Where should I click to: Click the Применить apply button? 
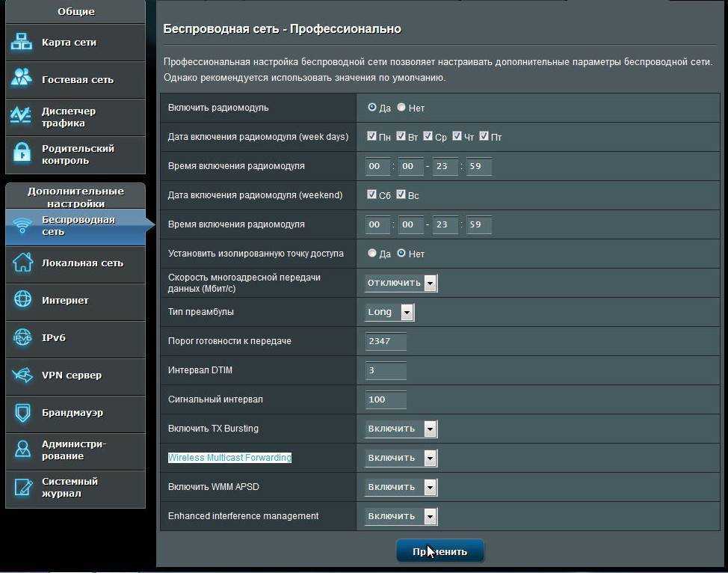(439, 551)
